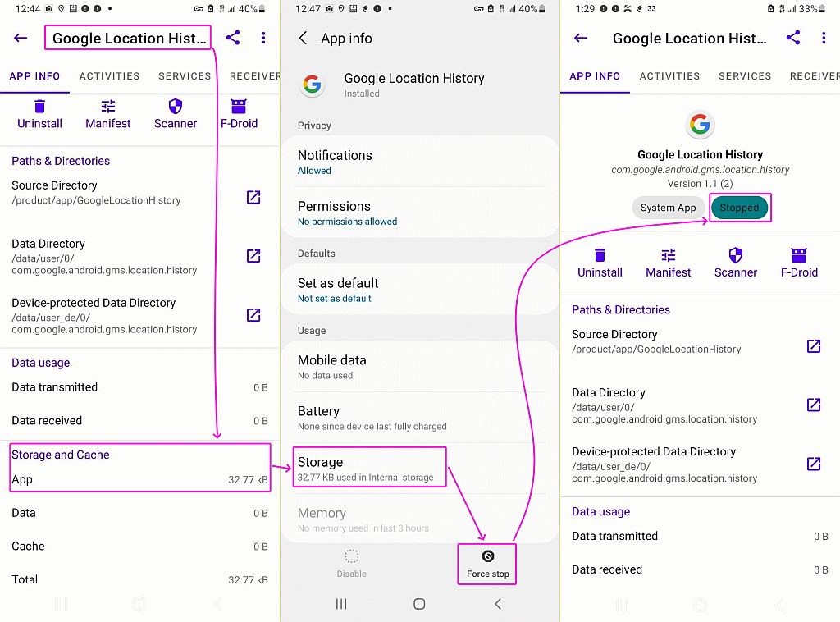
Task: Open Mobile data usage in App info
Action: [419, 367]
